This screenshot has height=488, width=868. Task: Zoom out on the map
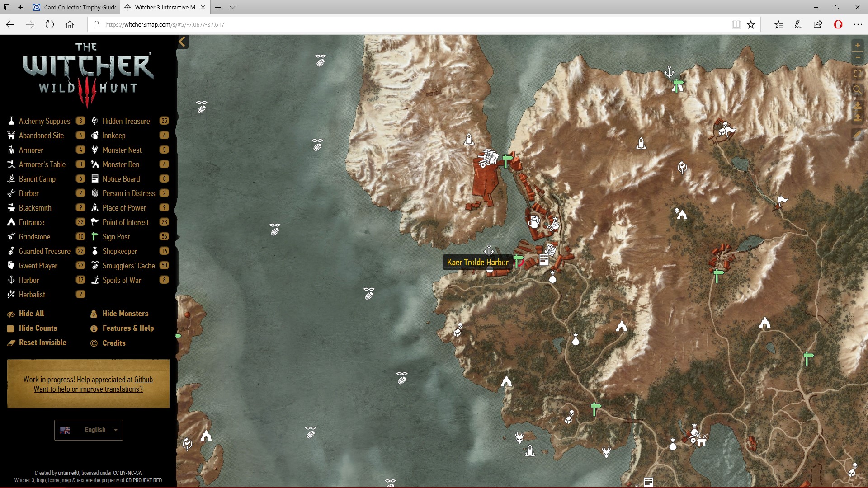[857, 58]
